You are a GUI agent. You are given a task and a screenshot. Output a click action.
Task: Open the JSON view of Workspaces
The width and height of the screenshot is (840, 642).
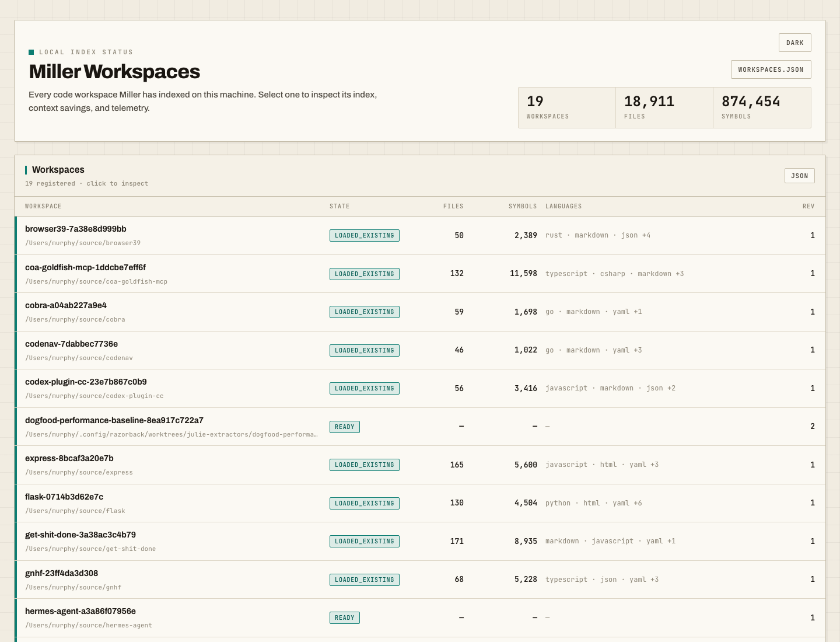tap(799, 176)
